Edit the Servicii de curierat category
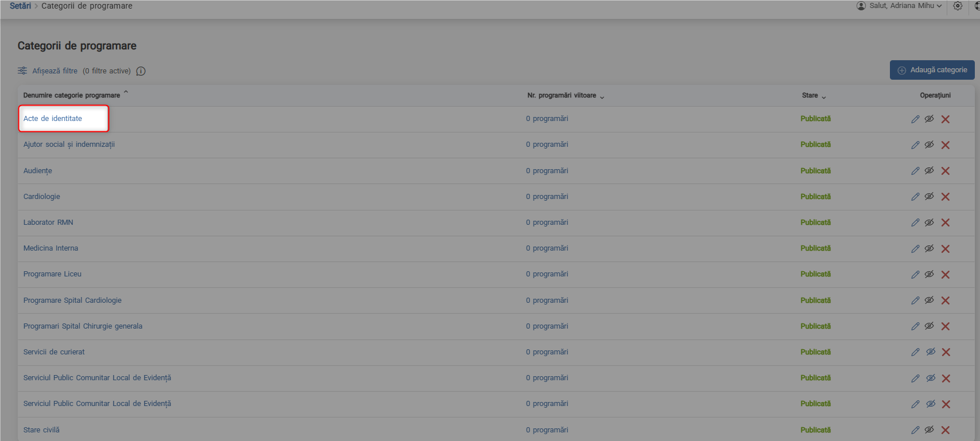This screenshot has height=441, width=980. (915, 352)
